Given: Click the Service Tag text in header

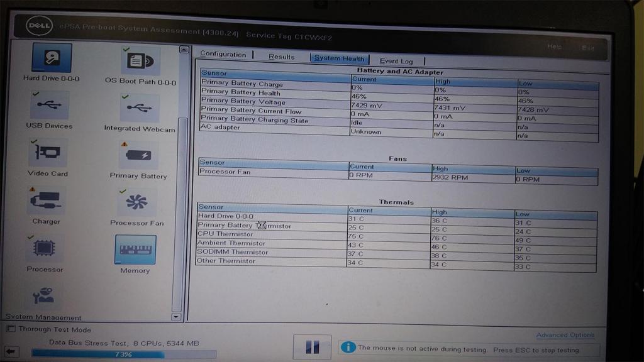Looking at the screenshot, I should 289,36.
